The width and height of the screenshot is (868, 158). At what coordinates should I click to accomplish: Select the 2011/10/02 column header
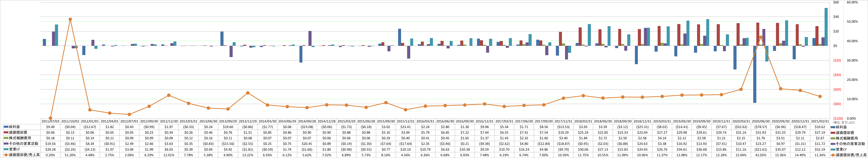pyautogui.click(x=70, y=121)
